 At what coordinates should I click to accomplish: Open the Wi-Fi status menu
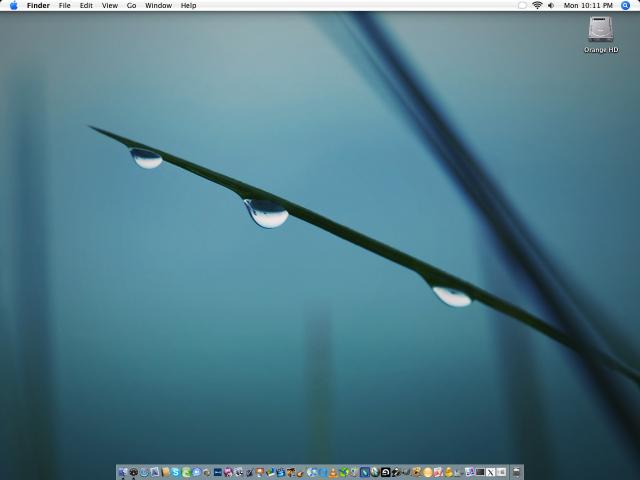(x=537, y=6)
